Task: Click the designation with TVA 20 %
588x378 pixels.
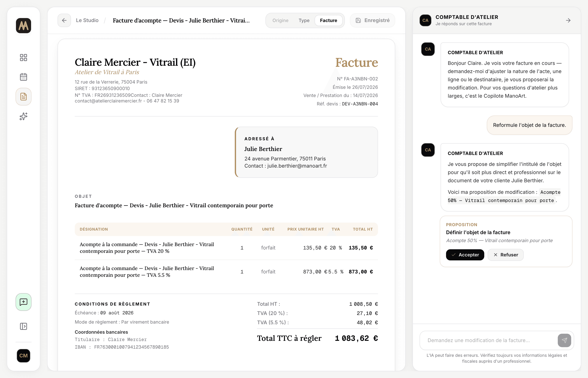Action: [x=147, y=248]
